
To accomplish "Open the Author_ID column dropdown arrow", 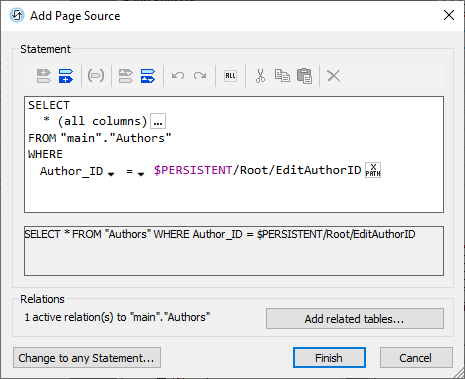I will (x=111, y=174).
